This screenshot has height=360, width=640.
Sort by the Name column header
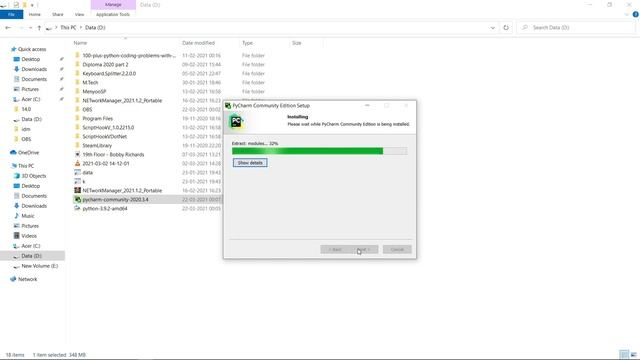[x=80, y=43]
